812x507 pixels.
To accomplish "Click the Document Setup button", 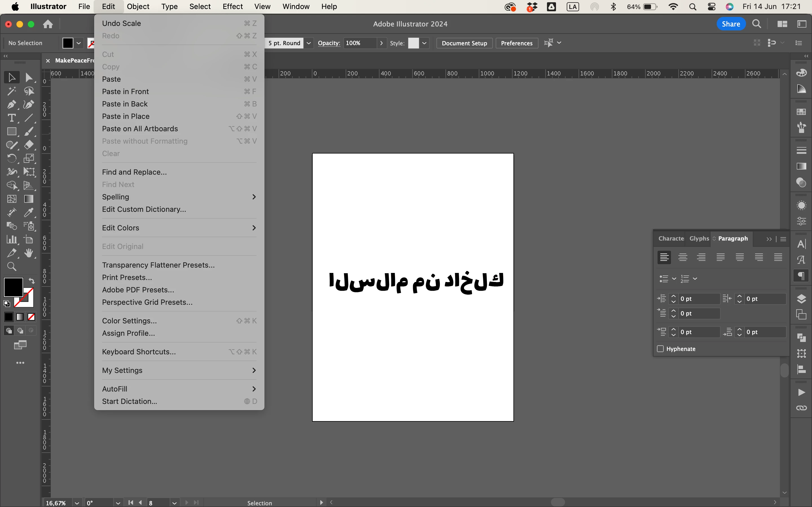I will pyautogui.click(x=464, y=43).
